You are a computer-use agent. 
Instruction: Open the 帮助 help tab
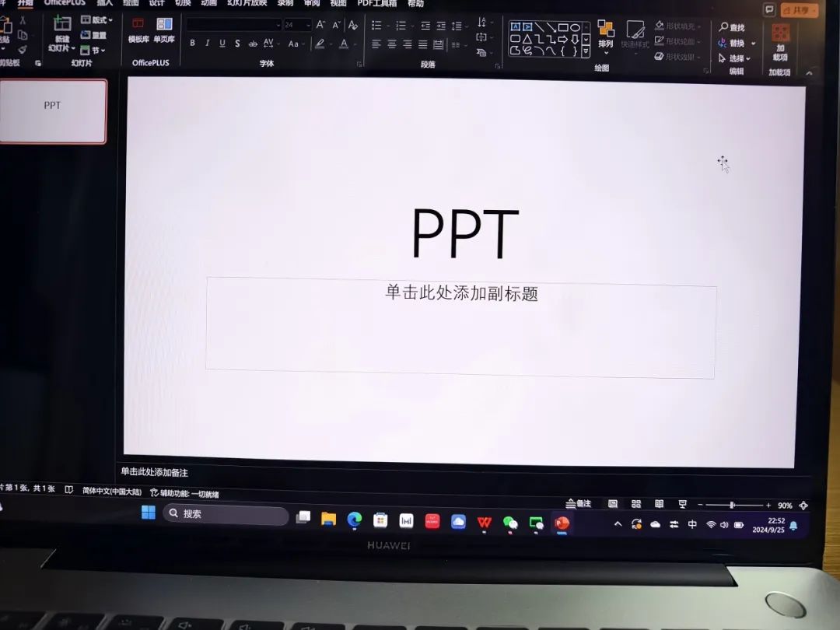415,3
